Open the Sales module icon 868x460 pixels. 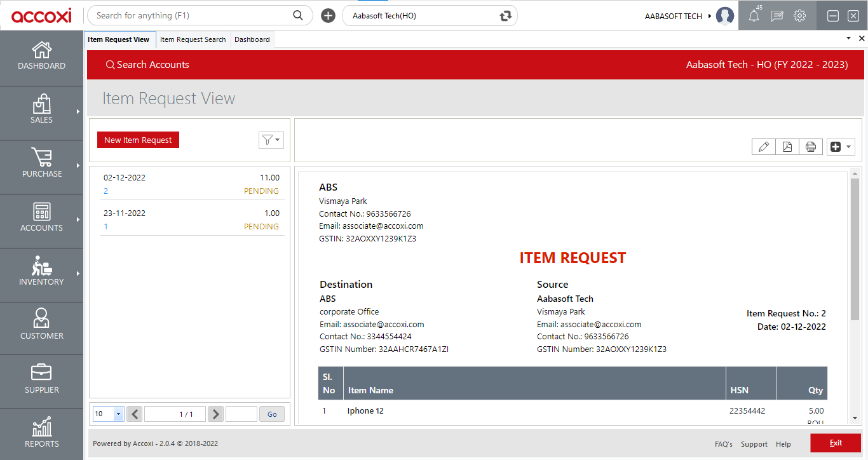[x=41, y=104]
